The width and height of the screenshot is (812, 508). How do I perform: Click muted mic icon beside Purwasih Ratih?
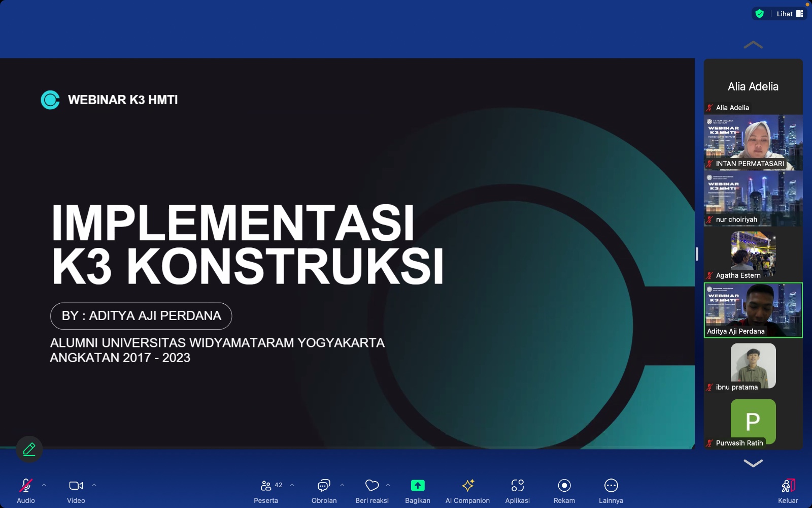(x=709, y=443)
